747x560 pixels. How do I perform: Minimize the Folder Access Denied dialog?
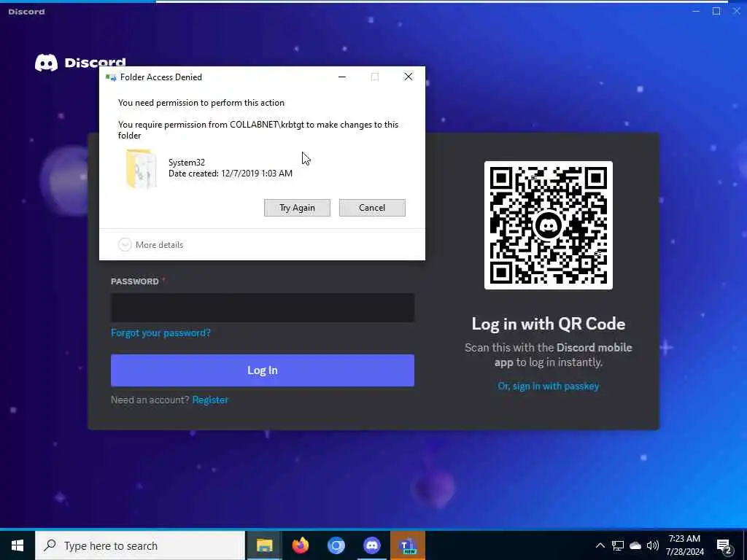(x=342, y=77)
